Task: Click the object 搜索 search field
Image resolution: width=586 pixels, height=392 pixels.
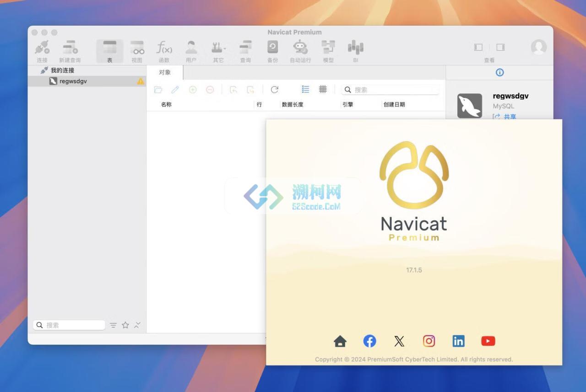Action: (x=391, y=90)
